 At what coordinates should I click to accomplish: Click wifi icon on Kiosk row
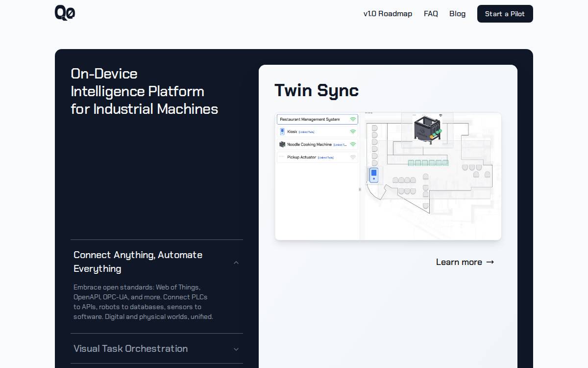click(353, 131)
